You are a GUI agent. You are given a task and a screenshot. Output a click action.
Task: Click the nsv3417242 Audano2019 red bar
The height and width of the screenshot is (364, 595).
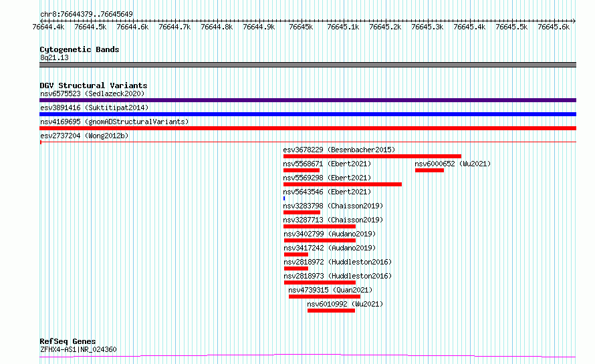tap(295, 254)
